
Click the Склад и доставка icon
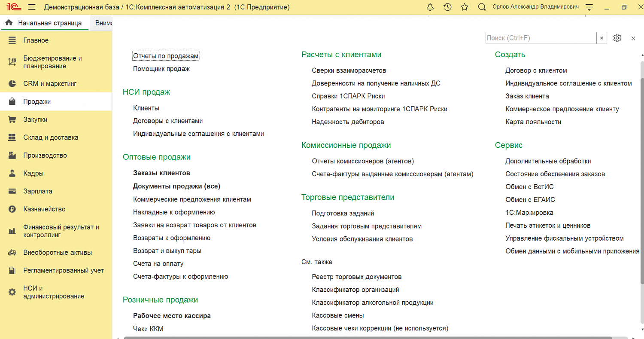pyautogui.click(x=12, y=137)
